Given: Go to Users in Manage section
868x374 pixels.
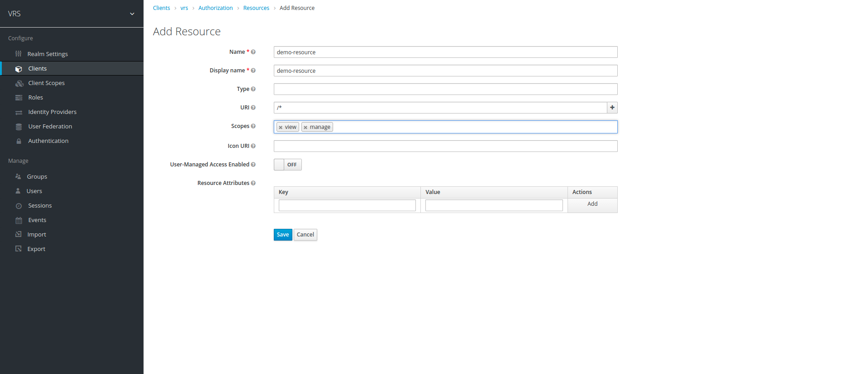Looking at the screenshot, I should click(34, 191).
